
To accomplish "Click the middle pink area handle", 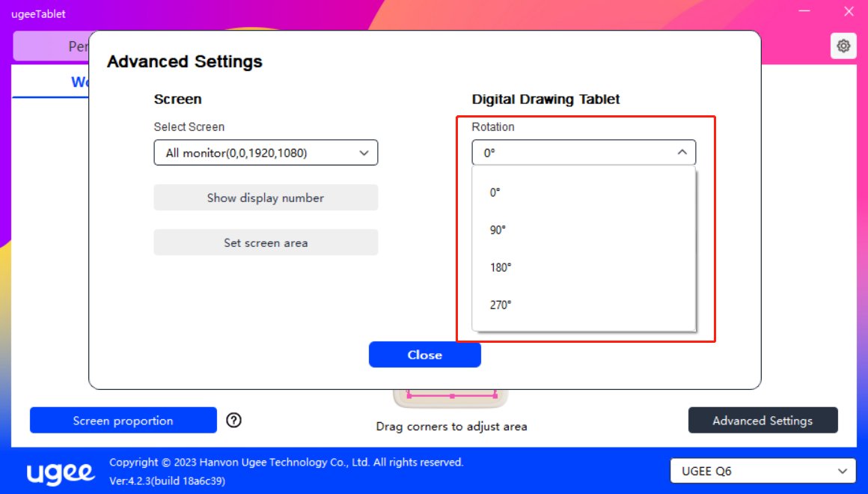I will click(452, 395).
